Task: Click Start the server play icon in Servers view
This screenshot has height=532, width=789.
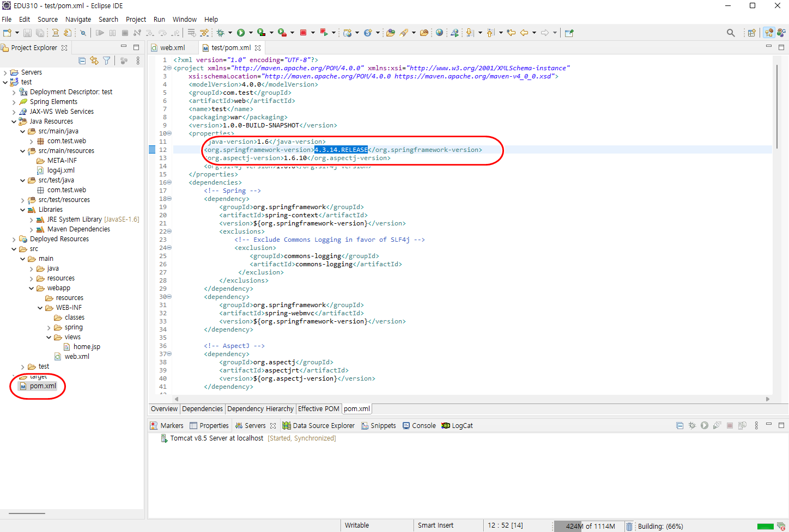Action: 705,426
